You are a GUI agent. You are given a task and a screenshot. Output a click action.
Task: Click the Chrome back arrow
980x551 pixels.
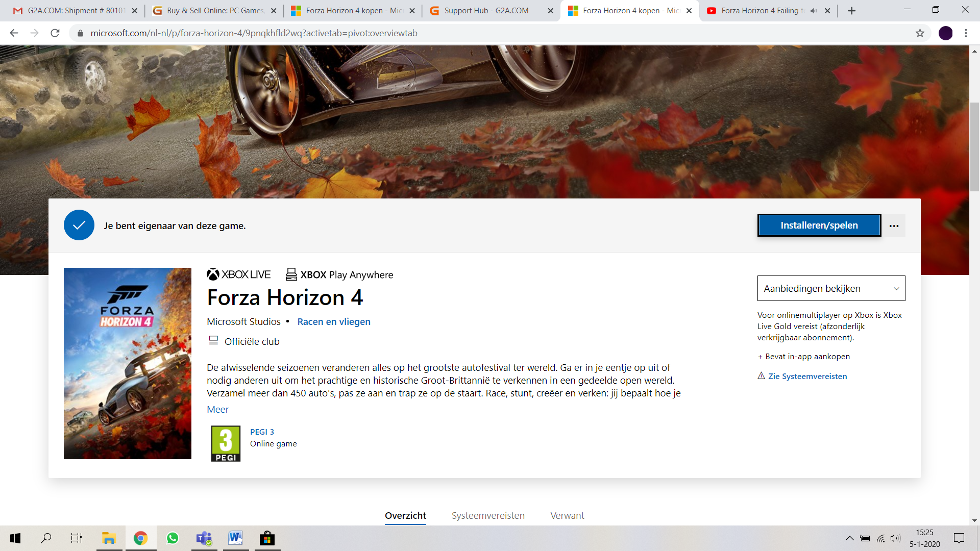14,33
